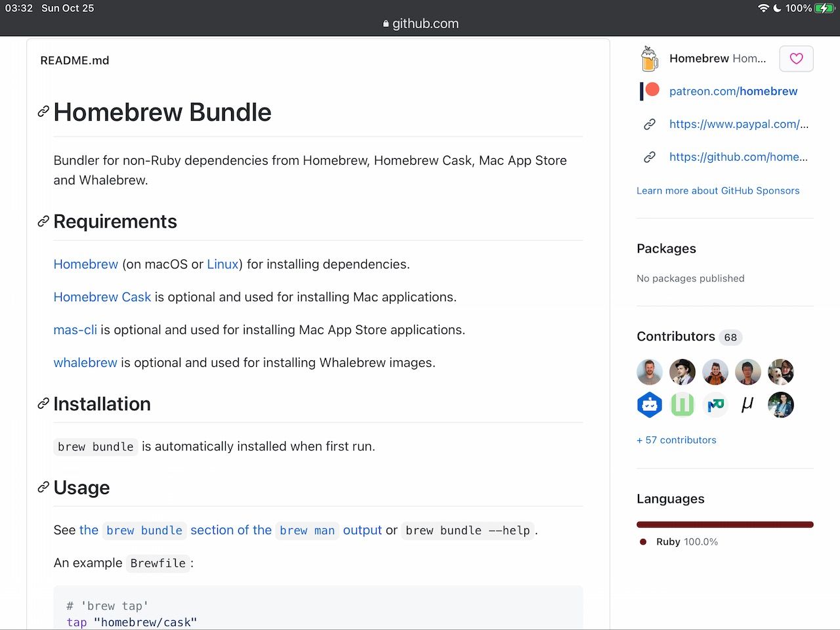
Task: Open patreon.com/homebrew link
Action: pos(733,91)
